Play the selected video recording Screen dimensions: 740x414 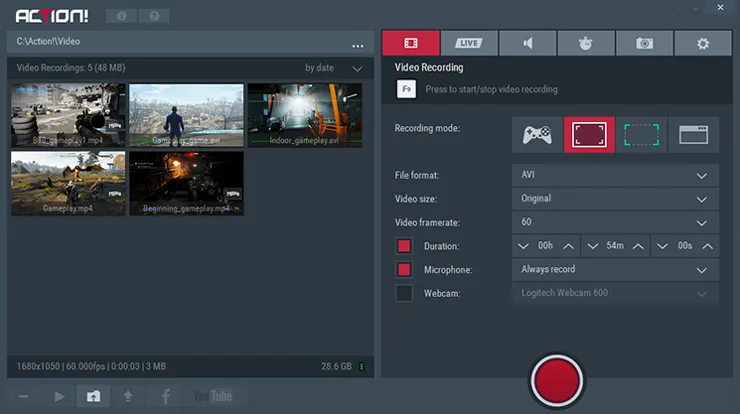pyautogui.click(x=59, y=396)
